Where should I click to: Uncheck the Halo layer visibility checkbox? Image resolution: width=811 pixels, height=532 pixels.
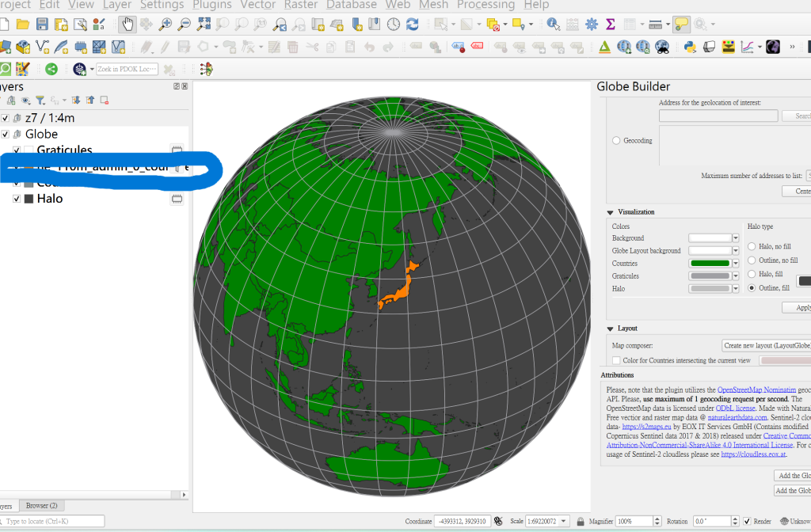[x=17, y=199]
